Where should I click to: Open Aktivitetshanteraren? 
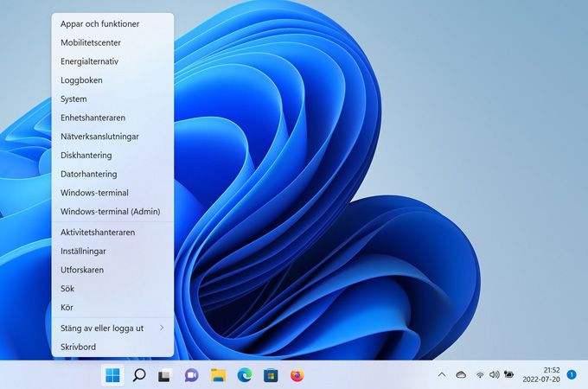coord(113,233)
